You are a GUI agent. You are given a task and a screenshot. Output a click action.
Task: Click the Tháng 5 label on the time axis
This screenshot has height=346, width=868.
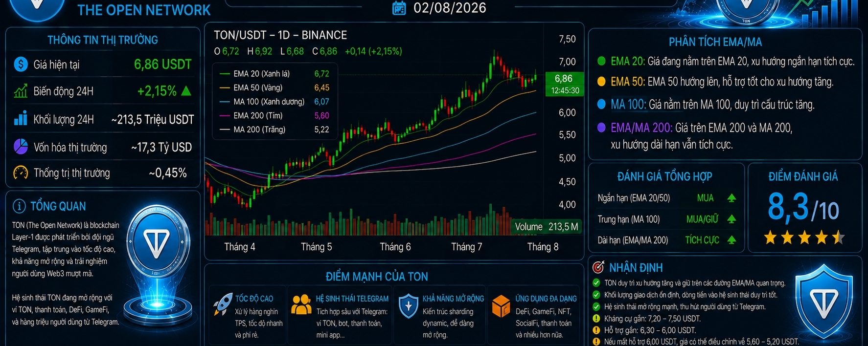(x=316, y=247)
